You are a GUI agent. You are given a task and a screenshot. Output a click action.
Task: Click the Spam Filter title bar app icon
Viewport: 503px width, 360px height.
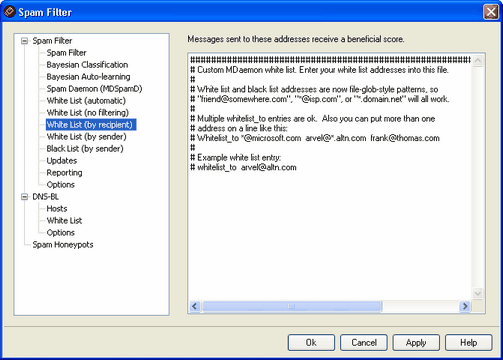click(x=9, y=12)
